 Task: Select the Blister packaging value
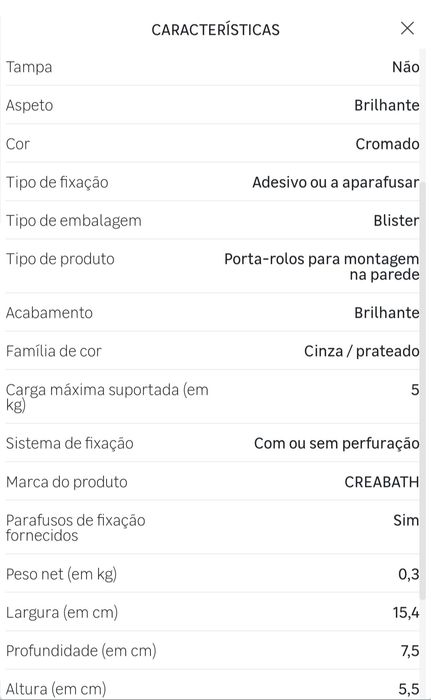[x=396, y=221]
